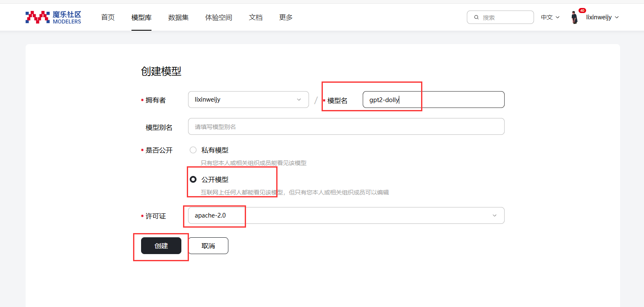Open the 拥有者 owner dropdown
The width and height of the screenshot is (644, 307).
[248, 100]
